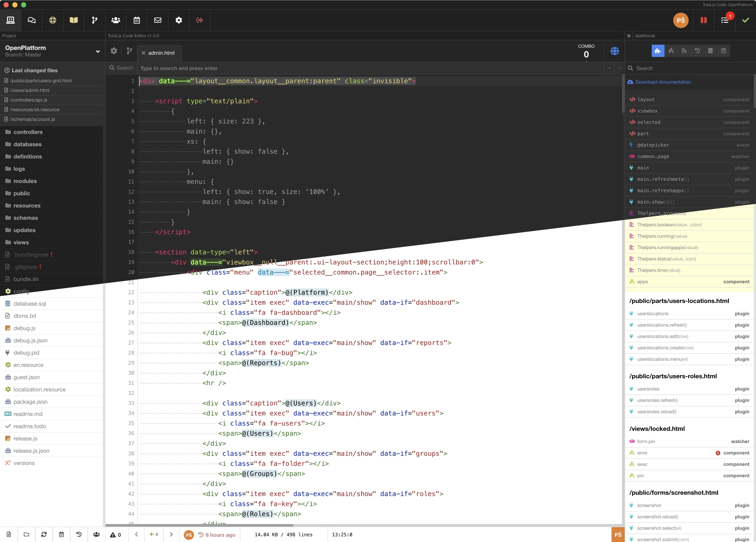Open the package.json file
Screen dimensions: 756x542
(x=52, y=402)
